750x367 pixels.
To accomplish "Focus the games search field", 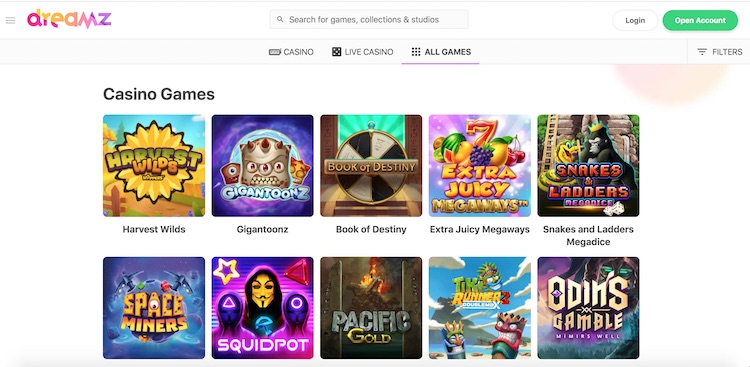I will click(369, 20).
